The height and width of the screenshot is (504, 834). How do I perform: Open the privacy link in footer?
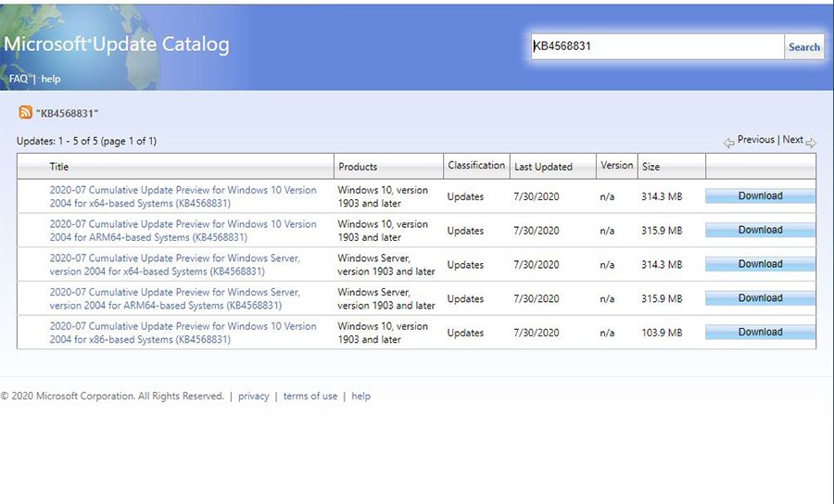253,397
